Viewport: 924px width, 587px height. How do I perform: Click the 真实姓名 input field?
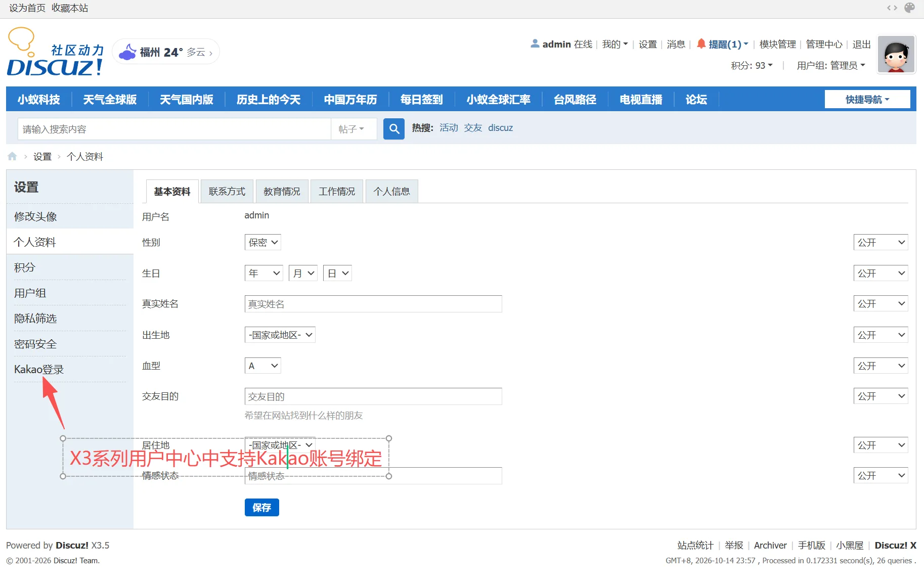pyautogui.click(x=373, y=304)
